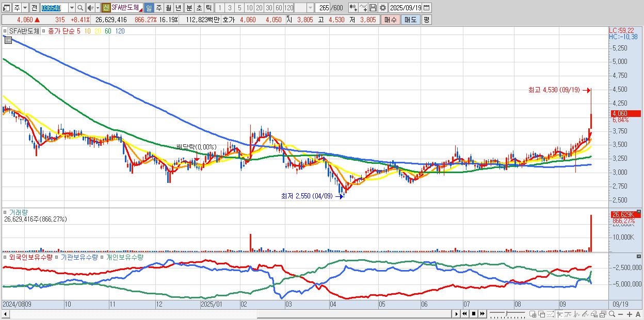Select the 틱 tick period button
The height and width of the screenshot is (320, 644).
208,8
